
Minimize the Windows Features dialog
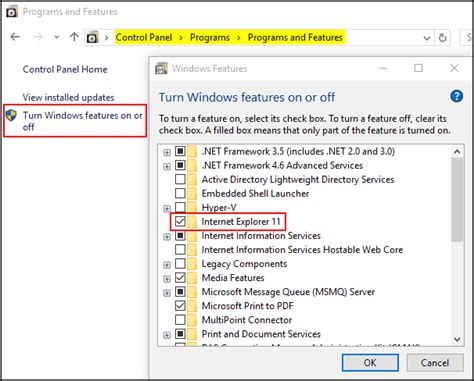coord(383,68)
